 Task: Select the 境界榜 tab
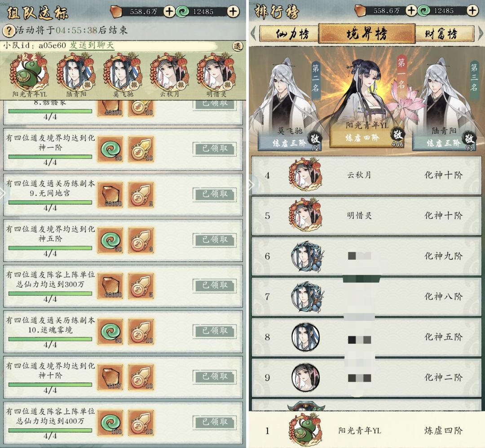(366, 33)
